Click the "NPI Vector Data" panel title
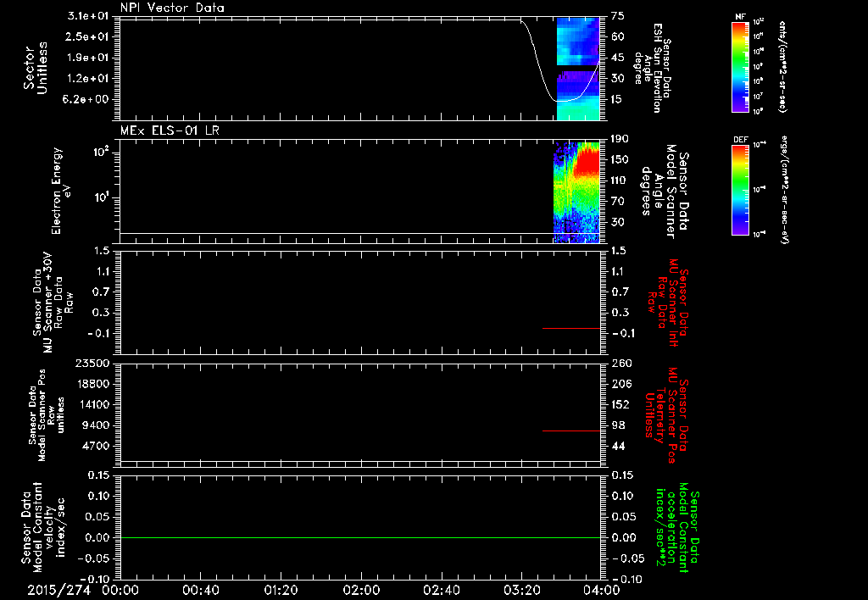This screenshot has height=600, width=868. [172, 8]
